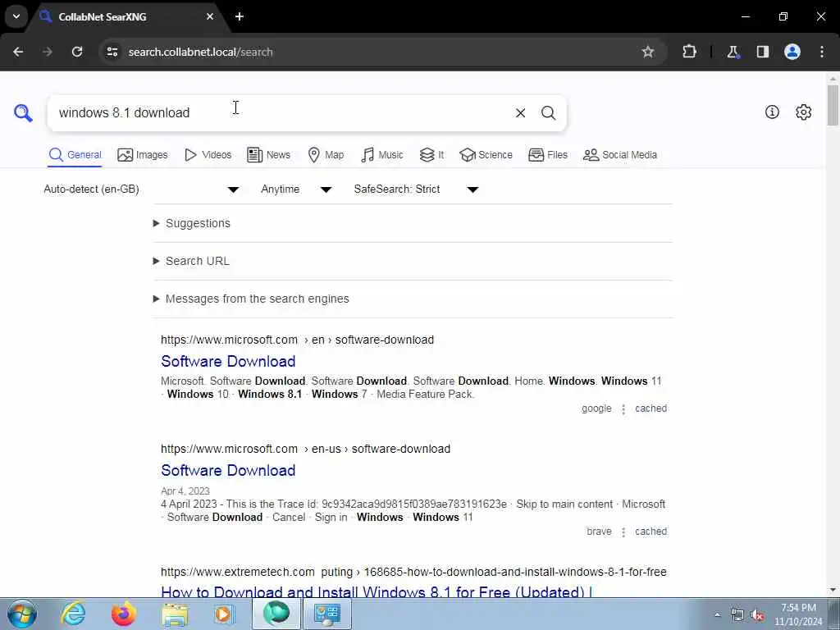
Task: Click the SearXNG magnifier logo beside search box
Action: [23, 112]
